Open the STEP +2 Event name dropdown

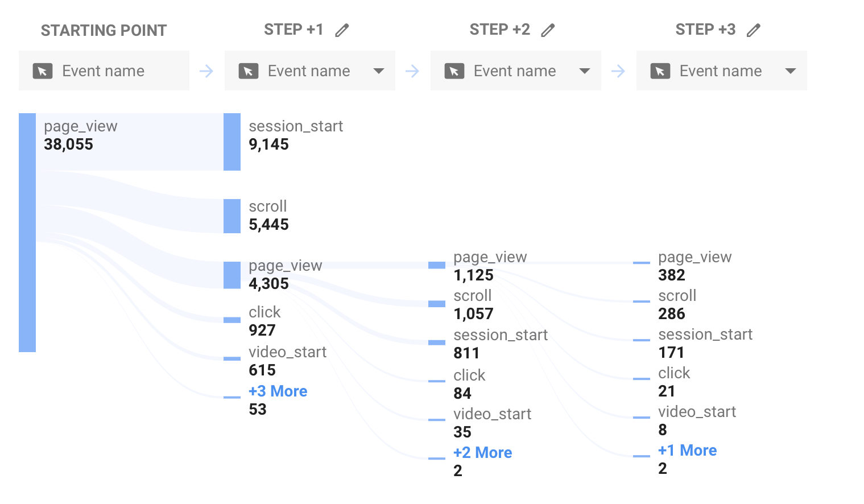516,71
